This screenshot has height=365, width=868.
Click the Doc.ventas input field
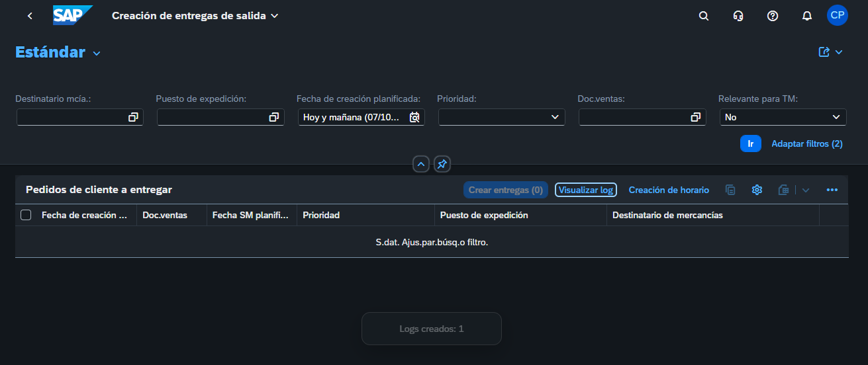(633, 117)
